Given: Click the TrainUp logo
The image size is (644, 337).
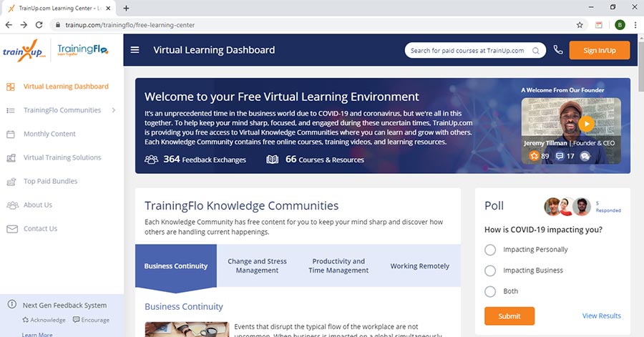Looking at the screenshot, I should point(24,51).
